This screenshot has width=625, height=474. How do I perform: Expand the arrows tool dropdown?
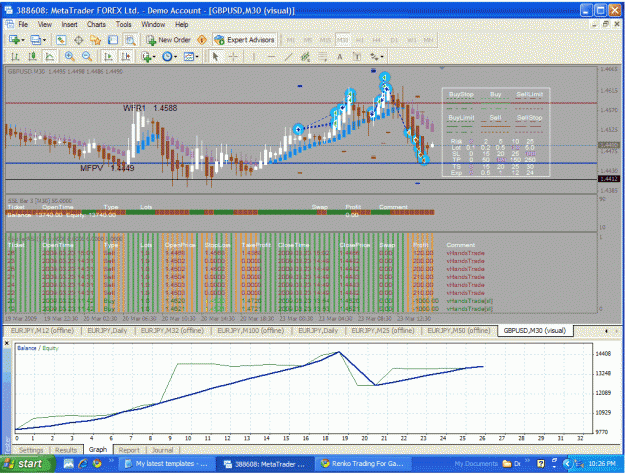(x=382, y=57)
